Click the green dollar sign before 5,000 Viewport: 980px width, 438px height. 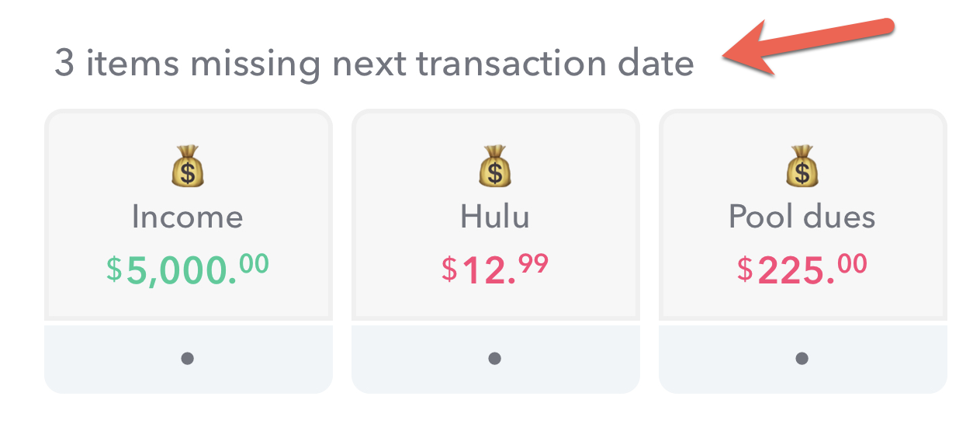pyautogui.click(x=115, y=269)
